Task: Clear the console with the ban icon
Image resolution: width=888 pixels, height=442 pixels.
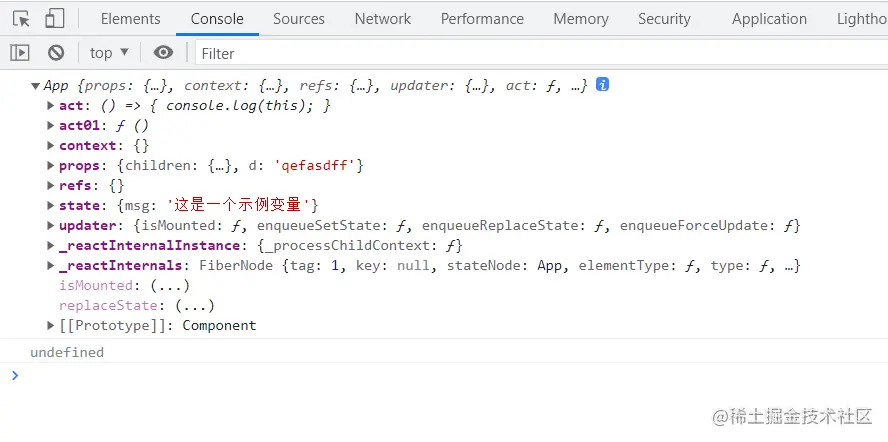Action: 56,53
